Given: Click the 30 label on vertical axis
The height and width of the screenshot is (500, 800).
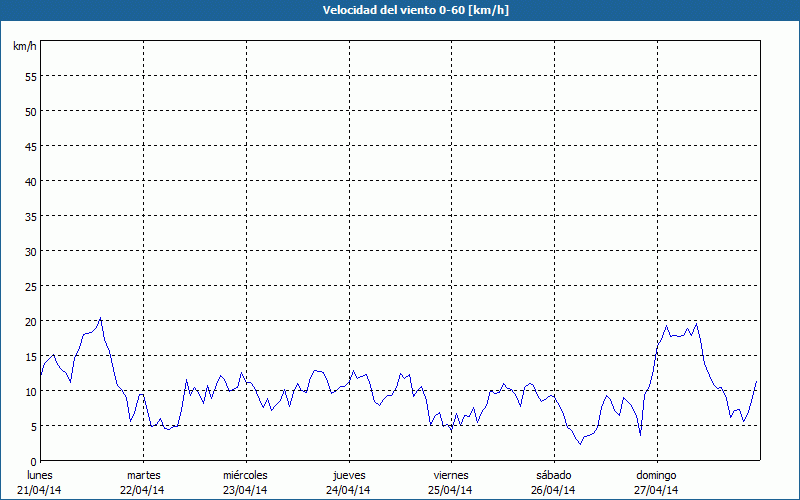Looking at the screenshot, I should click(x=30, y=251).
